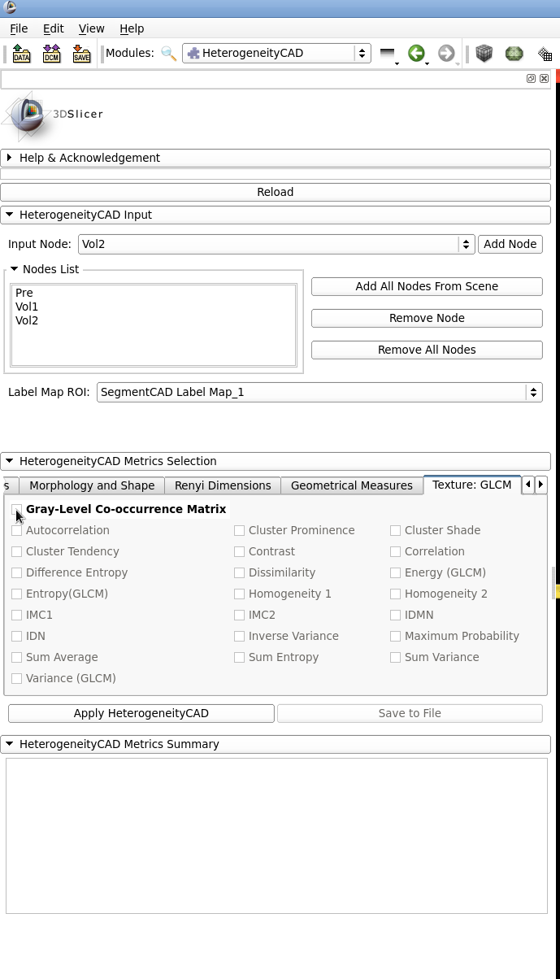Click the Add All Nodes From Scene button
The image size is (560, 979).
point(427,286)
